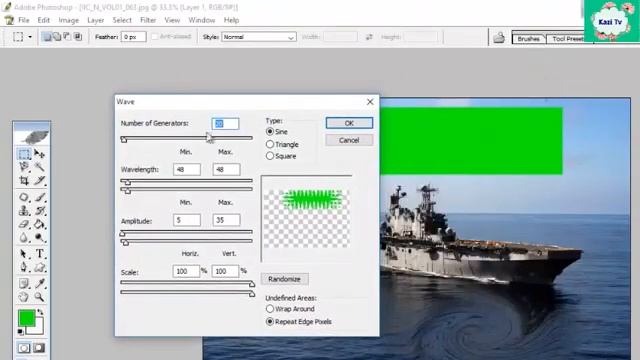Select the Notes tool
The height and width of the screenshot is (360, 640).
[24, 284]
